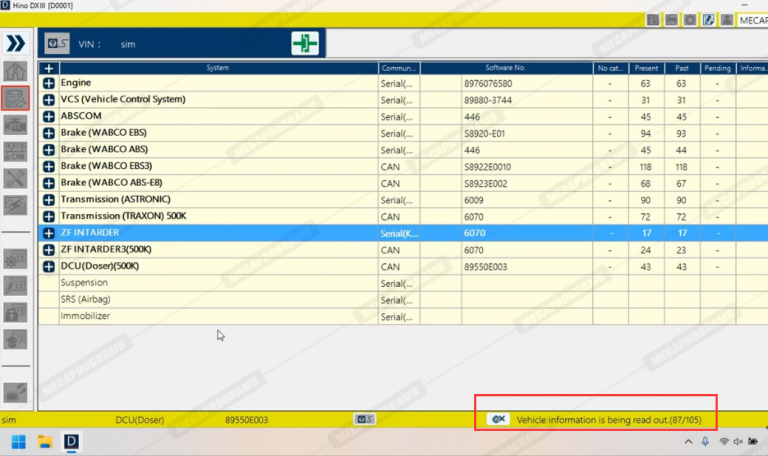The height and width of the screenshot is (456, 768).
Task: Click the Commun... column header
Action: pos(399,68)
